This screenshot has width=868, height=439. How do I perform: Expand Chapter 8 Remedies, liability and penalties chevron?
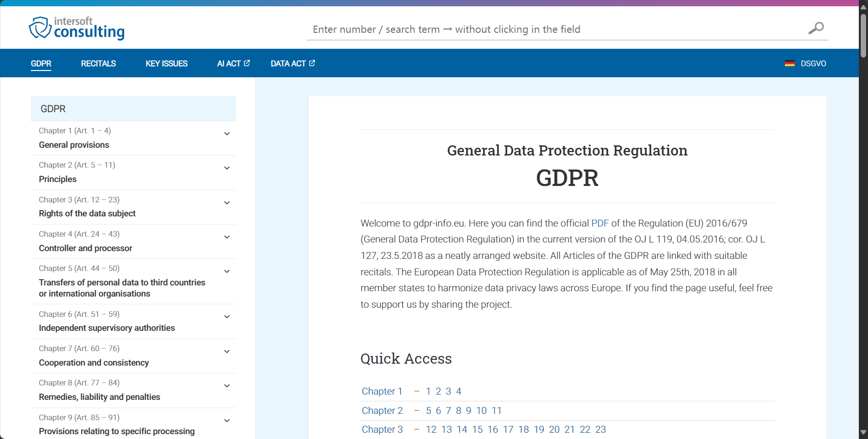point(227,386)
